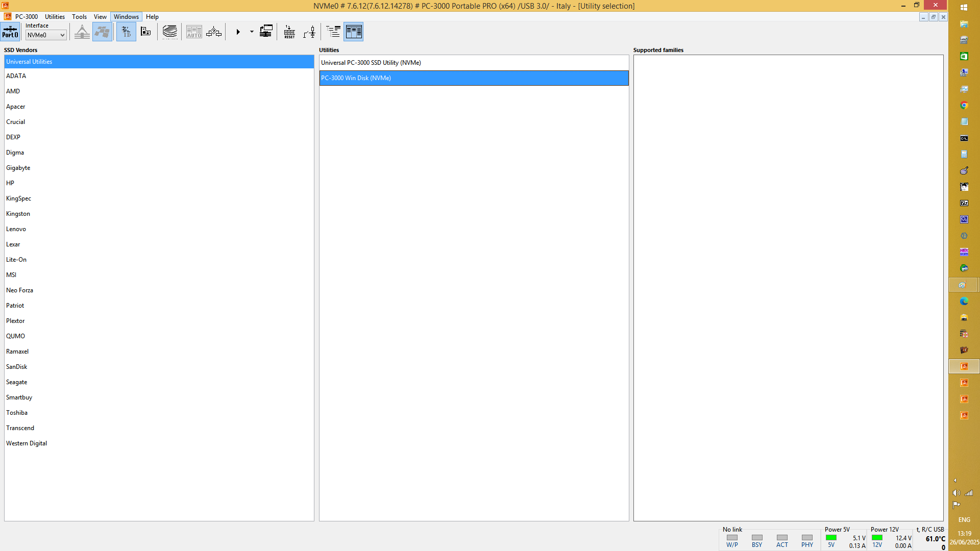Screen dimensions: 980x551
Task: Select the Smartbuy vendor
Action: coord(159,397)
